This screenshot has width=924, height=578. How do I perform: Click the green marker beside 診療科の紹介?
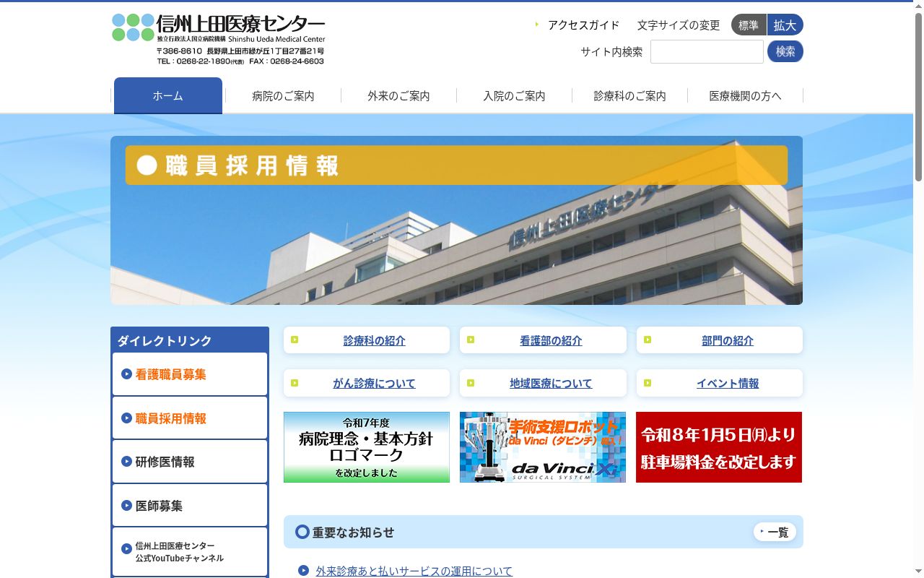(x=295, y=340)
